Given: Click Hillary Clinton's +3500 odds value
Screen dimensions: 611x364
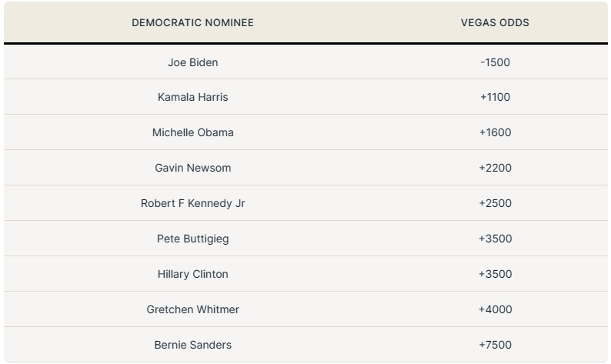Looking at the screenshot, I should coord(495,275).
